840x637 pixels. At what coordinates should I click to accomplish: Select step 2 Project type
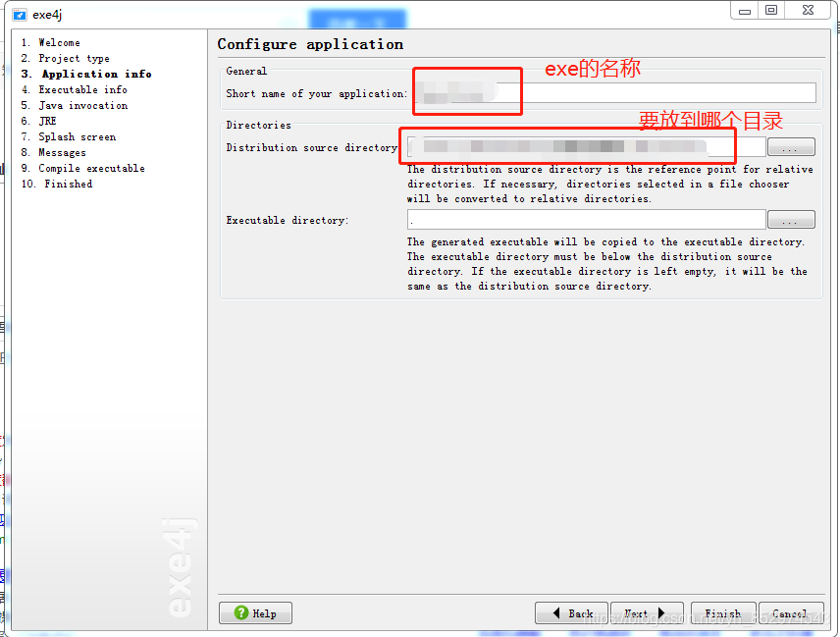click(x=66, y=58)
